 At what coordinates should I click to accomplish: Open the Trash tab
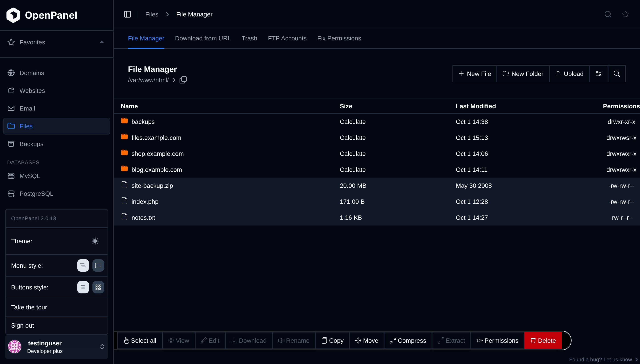click(249, 38)
